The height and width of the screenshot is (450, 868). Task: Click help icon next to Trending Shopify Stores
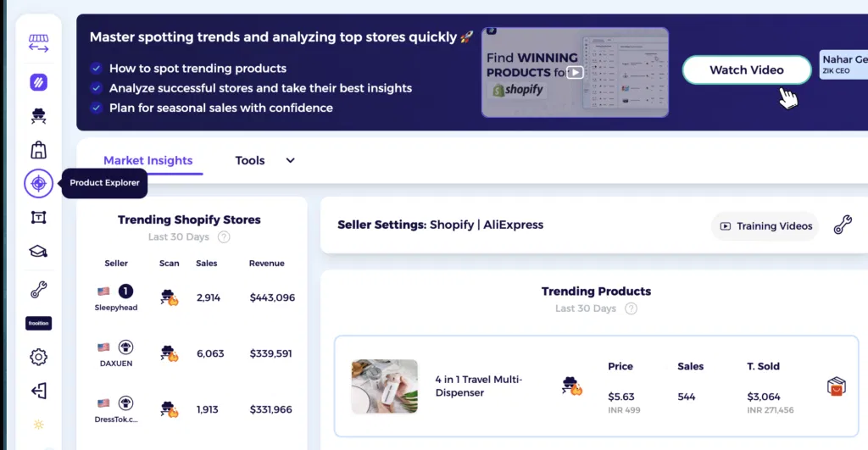pos(224,237)
